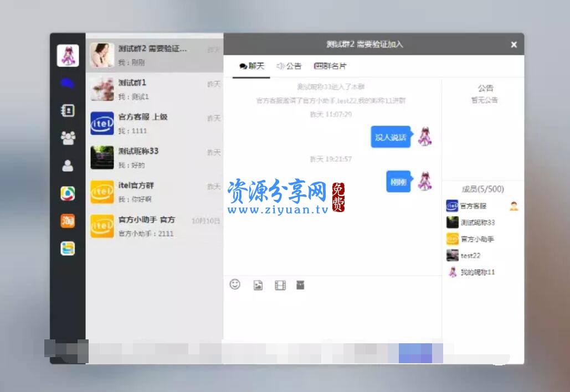Launch the colorful circle app in sidebar
Screen dimensions: 570x392
[68, 193]
